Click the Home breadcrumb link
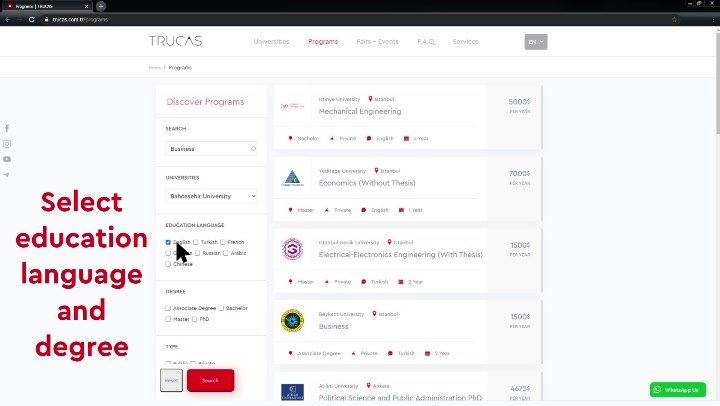 point(154,68)
